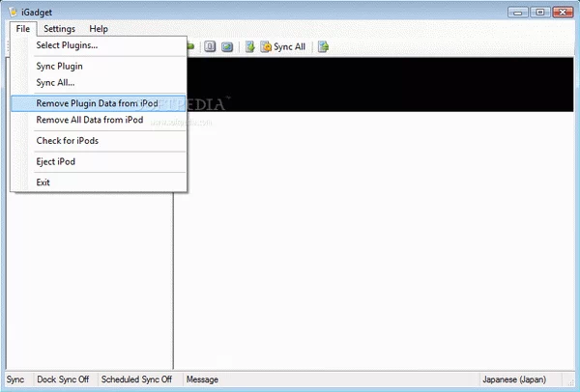Click the Sync All toolbar button
Screen dimensions: 580x392
pos(283,47)
